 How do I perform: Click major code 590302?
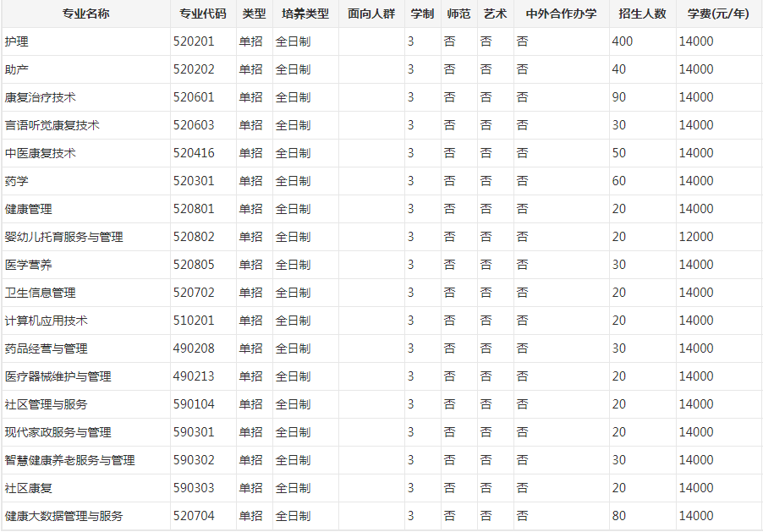point(194,460)
